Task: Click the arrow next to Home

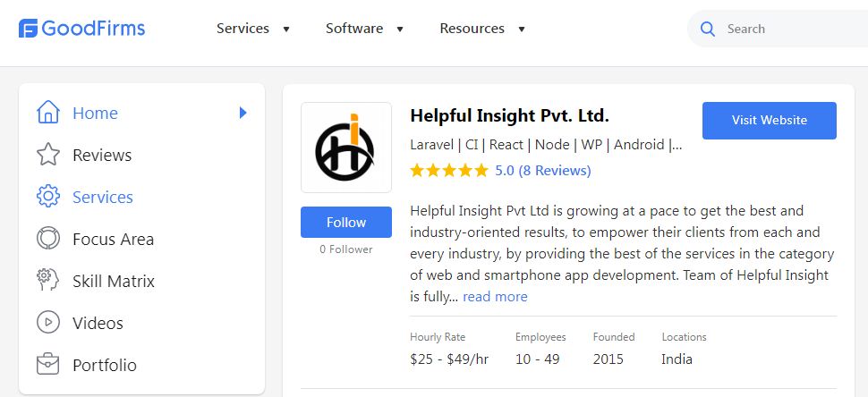Action: pos(243,113)
